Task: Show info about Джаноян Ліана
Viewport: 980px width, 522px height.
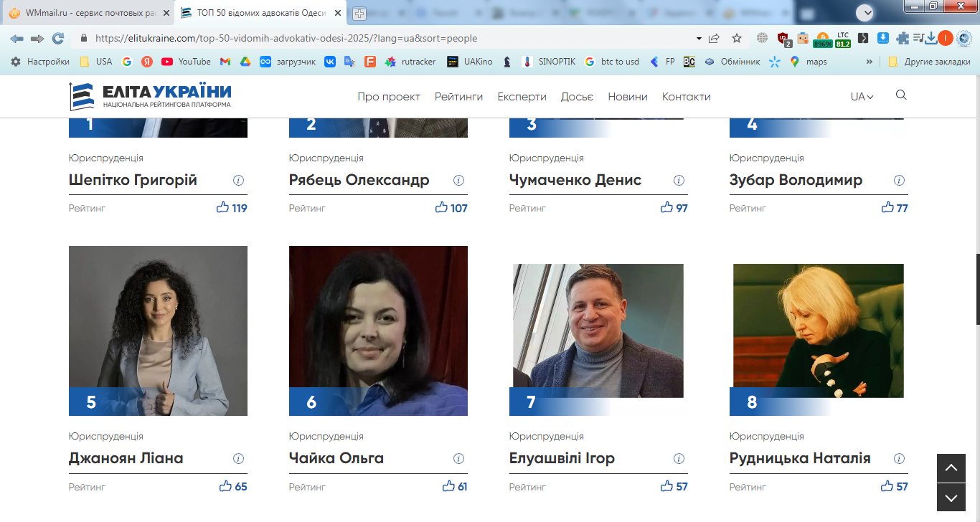Action: (x=239, y=459)
